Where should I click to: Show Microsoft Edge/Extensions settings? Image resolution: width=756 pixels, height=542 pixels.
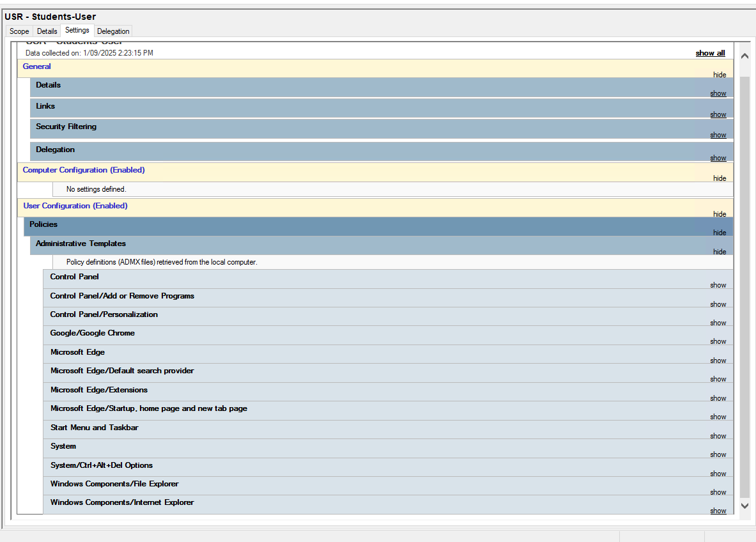click(x=718, y=398)
